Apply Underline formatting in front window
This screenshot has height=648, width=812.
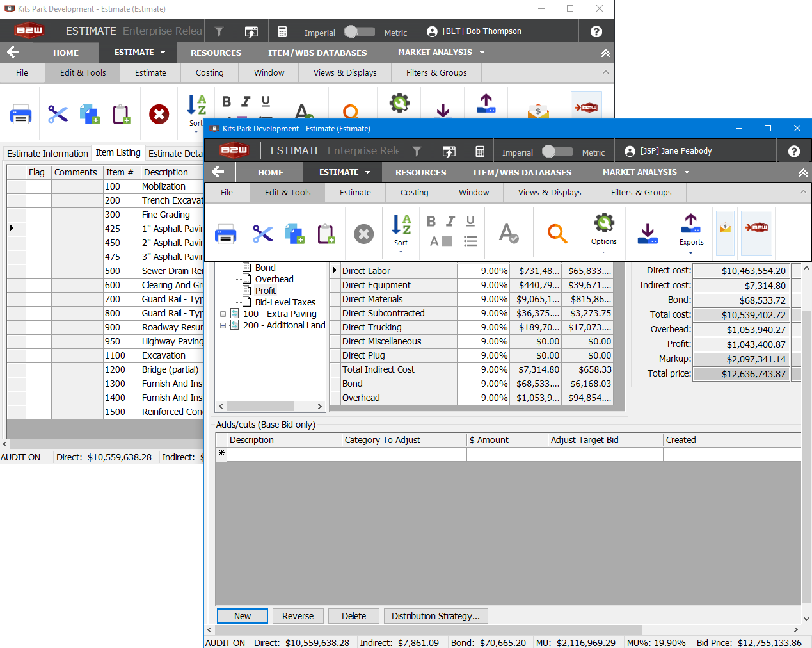(x=470, y=221)
